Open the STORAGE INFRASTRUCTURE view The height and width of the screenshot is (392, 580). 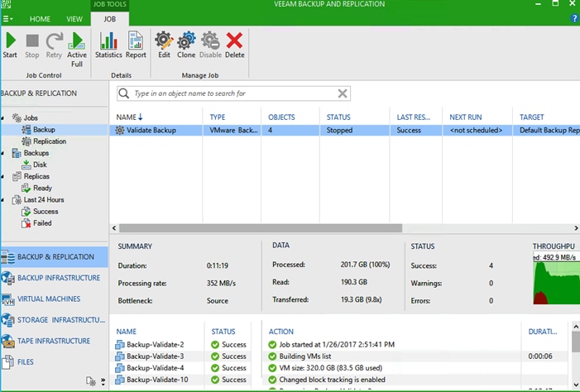tap(55, 320)
